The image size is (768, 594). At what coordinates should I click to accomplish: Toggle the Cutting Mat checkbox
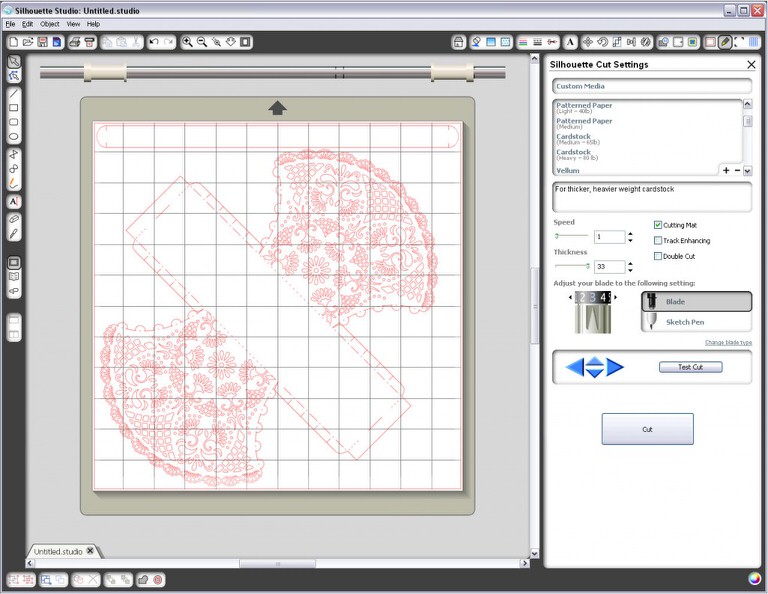[x=658, y=225]
